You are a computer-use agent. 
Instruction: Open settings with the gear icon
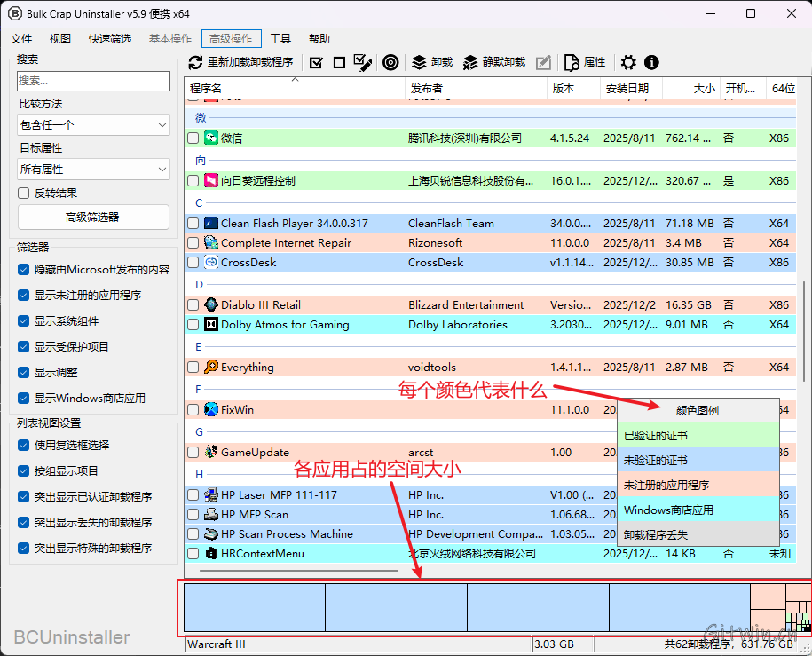[628, 63]
